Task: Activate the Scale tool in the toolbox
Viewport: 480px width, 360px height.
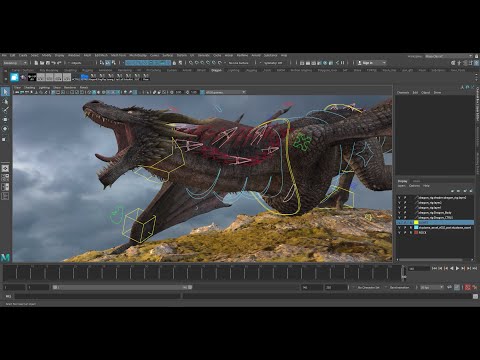Action: 5,138
